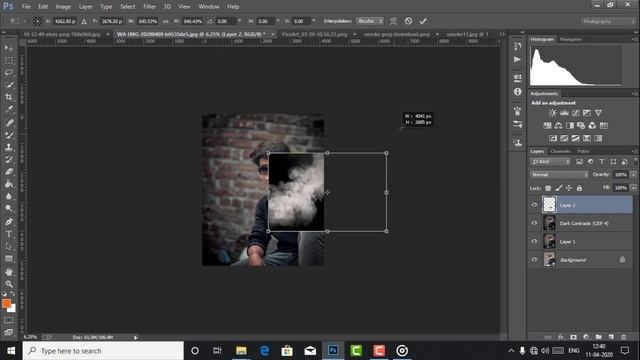Select the Clone Stamp tool

pyautogui.click(x=9, y=147)
